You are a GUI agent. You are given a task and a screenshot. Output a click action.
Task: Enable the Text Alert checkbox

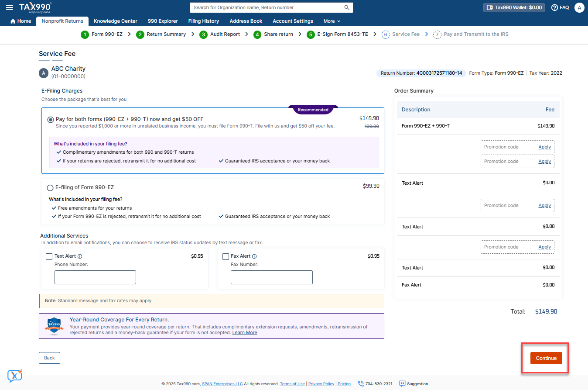[x=49, y=256]
